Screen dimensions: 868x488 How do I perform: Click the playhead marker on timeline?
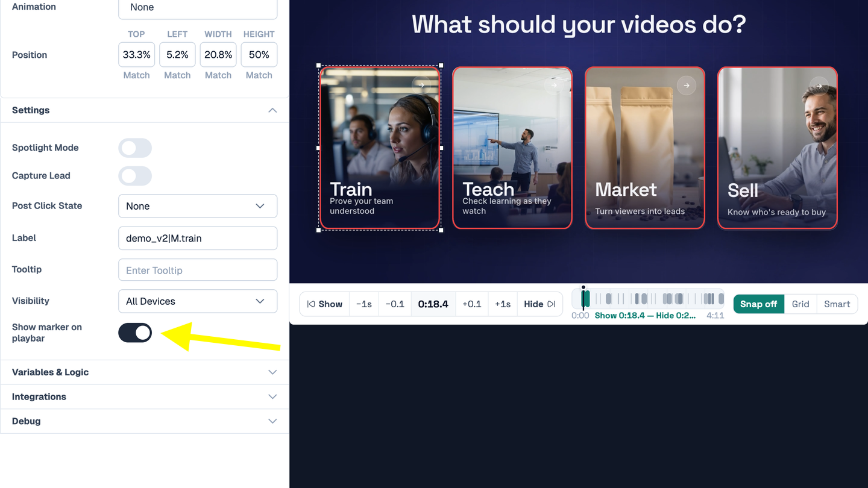583,298
